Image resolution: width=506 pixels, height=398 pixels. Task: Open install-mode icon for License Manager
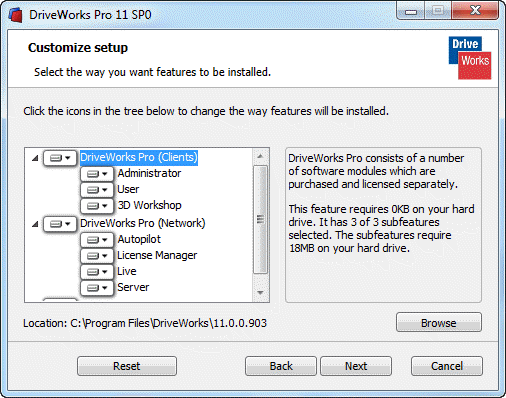pyautogui.click(x=97, y=256)
